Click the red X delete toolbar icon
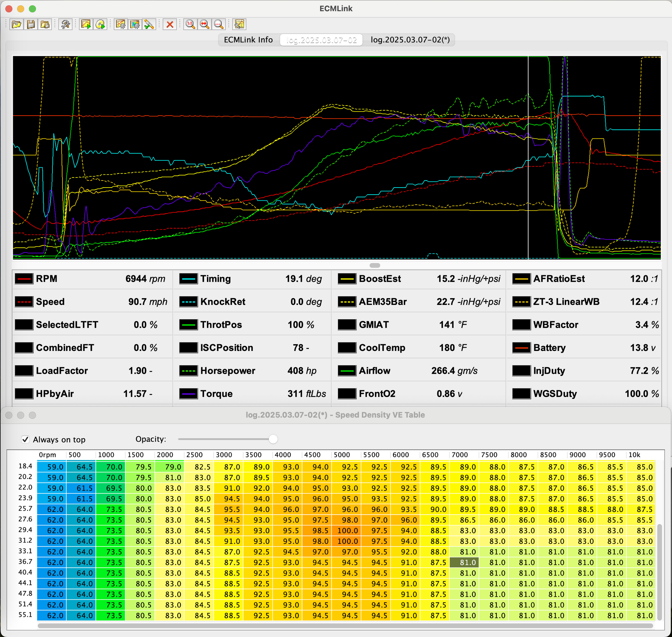The width and height of the screenshot is (672, 637). pyautogui.click(x=170, y=24)
